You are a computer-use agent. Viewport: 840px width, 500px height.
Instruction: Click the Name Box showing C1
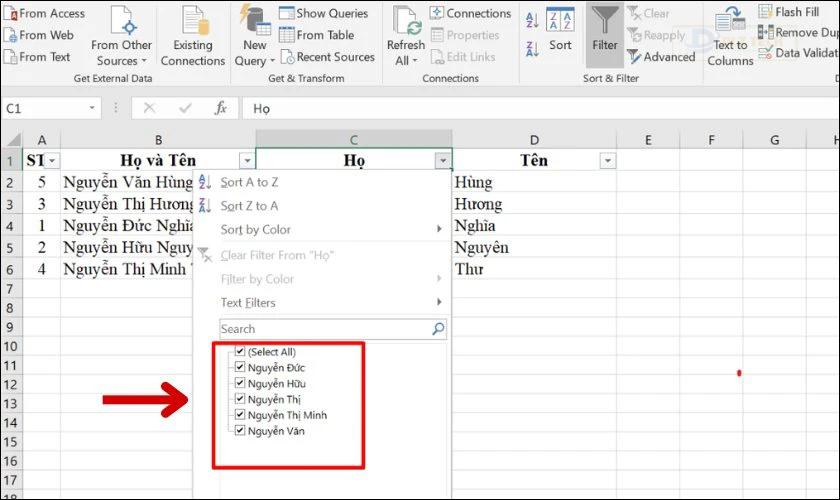click(x=44, y=109)
